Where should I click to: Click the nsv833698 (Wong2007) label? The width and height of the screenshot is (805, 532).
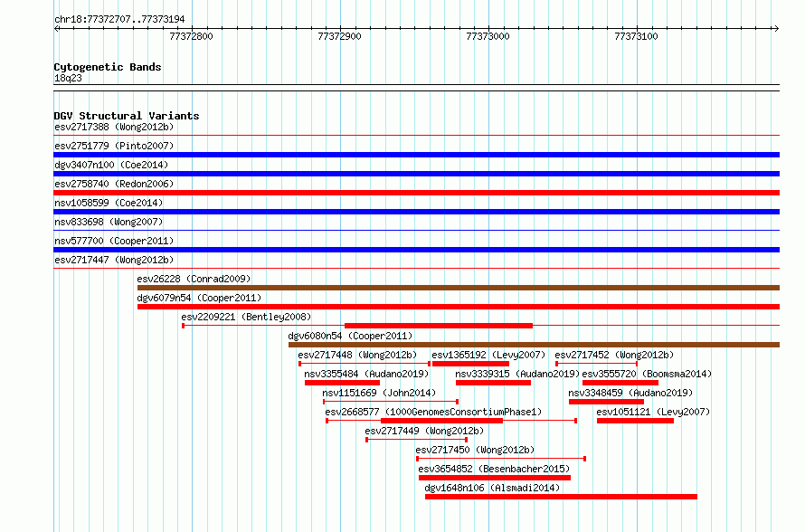click(109, 222)
